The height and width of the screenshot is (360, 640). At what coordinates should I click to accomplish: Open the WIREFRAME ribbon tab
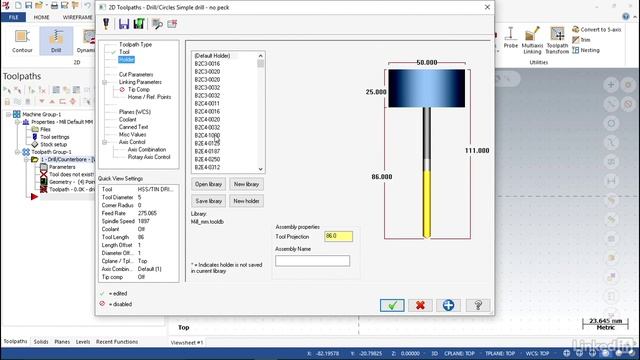(78, 17)
